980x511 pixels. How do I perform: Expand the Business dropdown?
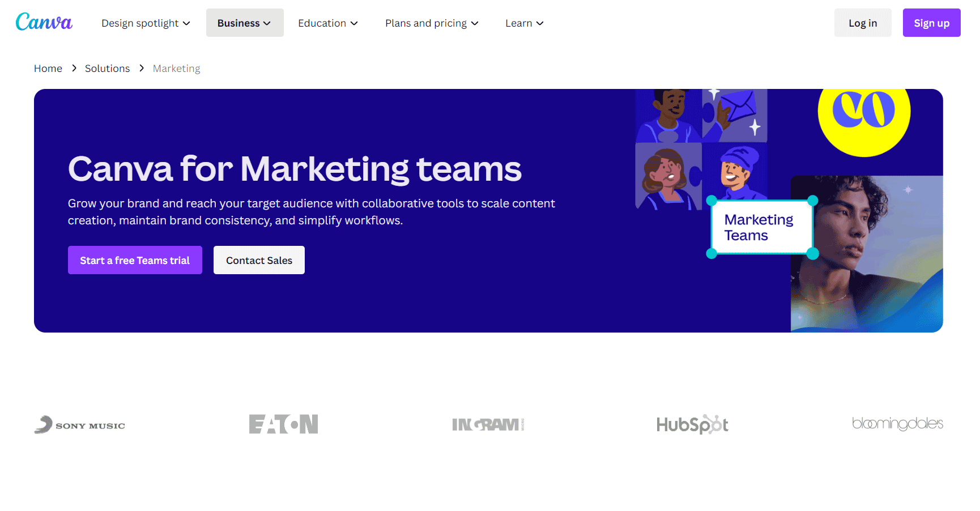pyautogui.click(x=245, y=23)
